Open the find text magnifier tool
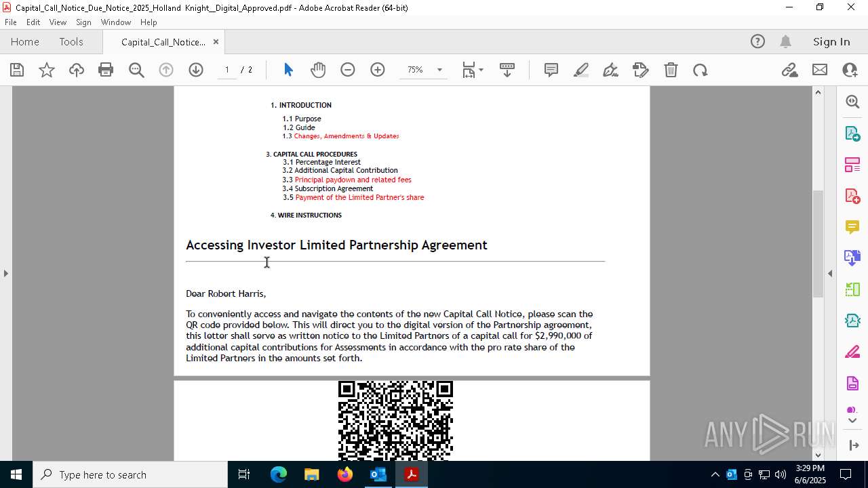 coord(136,70)
